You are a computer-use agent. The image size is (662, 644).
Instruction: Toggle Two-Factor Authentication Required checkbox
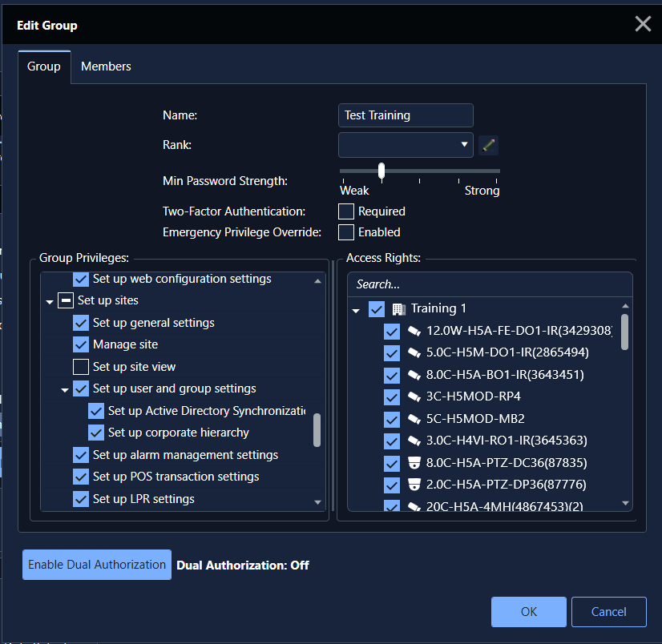[x=346, y=211]
